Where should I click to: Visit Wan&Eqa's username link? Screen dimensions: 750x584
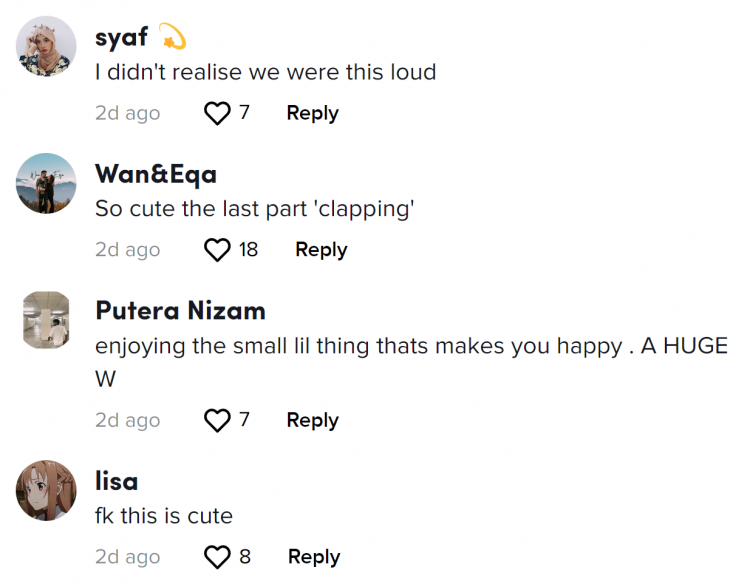click(x=155, y=174)
